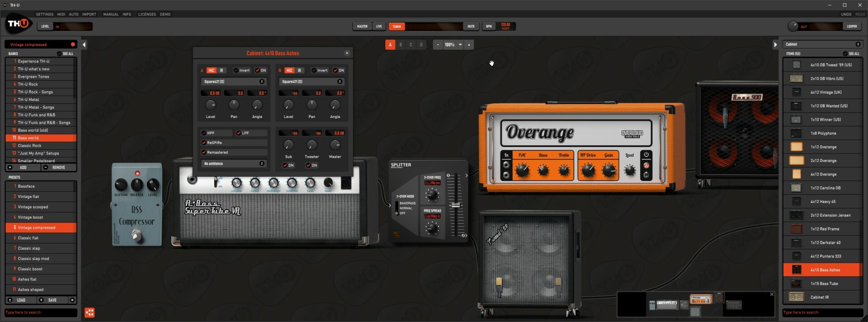
Task: Close the rig overview minimap
Action: click(772, 294)
